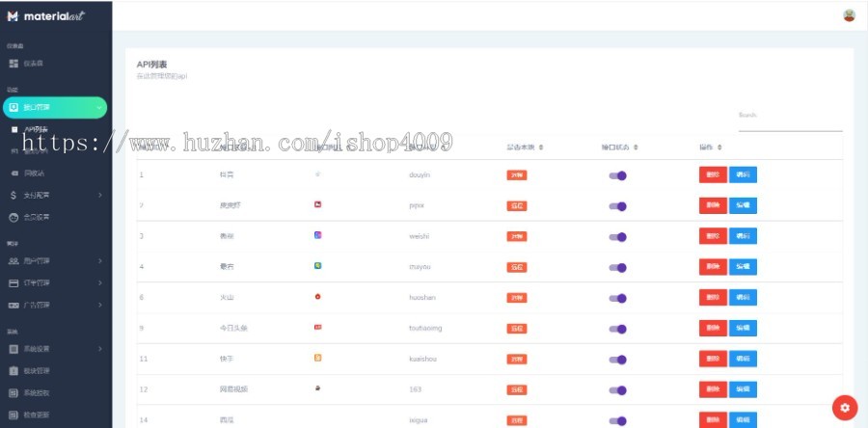Viewport: 868px width, 428px height.
Task: Edit the douyin API row
Action: point(743,174)
